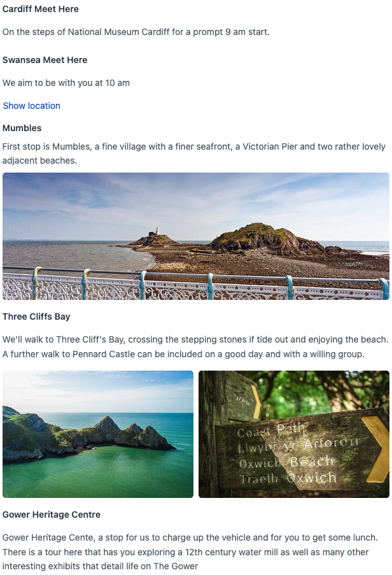Click the 12th century water mill paragraph
Screen dimensions: 392x575
tap(190, 552)
